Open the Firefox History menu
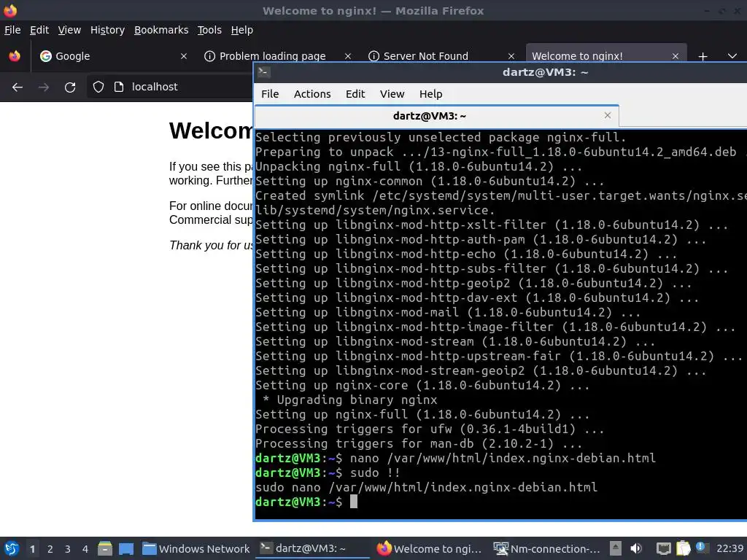747x560 pixels. [x=107, y=30]
